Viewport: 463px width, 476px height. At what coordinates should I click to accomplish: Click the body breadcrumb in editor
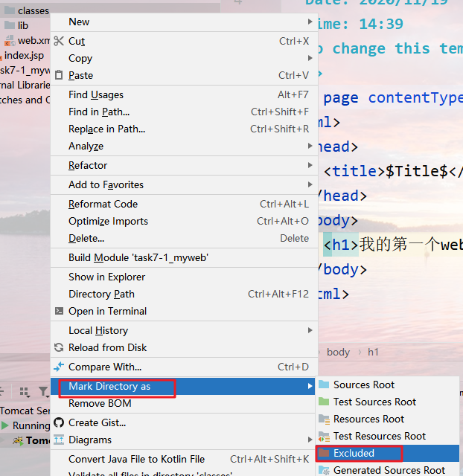point(338,352)
